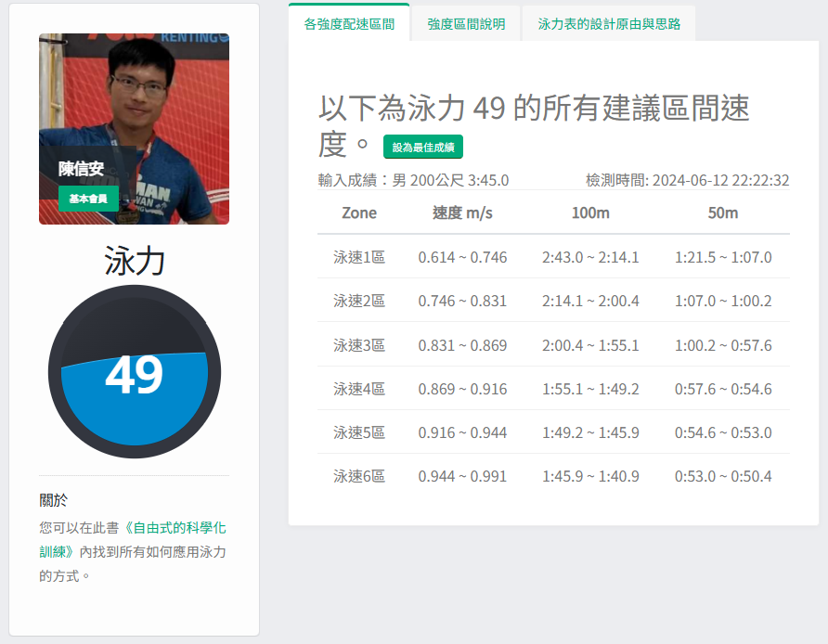Select the 泳速4區 50m time cell

(x=722, y=389)
